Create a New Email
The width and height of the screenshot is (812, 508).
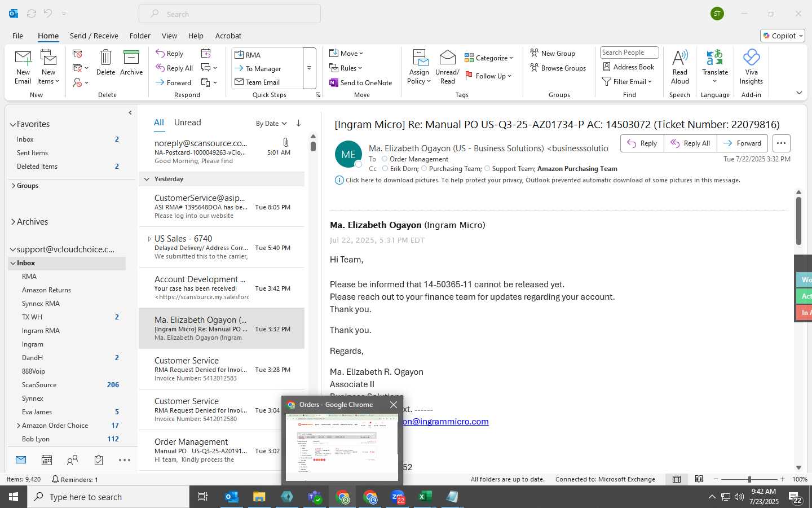coord(23,67)
